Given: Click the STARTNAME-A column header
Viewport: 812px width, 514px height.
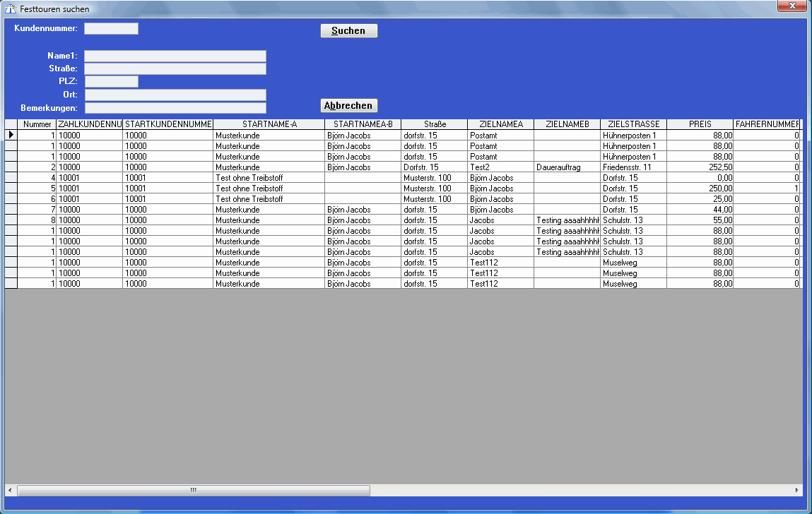Looking at the screenshot, I should (269, 124).
